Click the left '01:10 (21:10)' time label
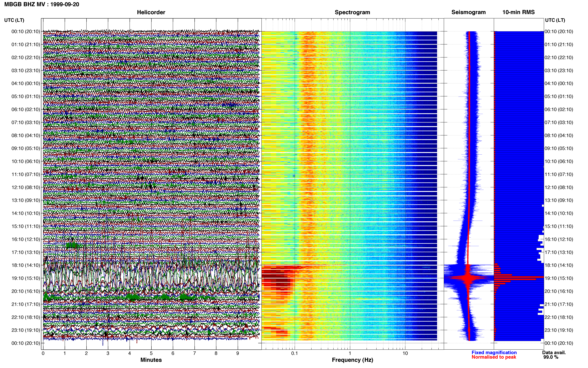Screen dimensions: 588x368 (26, 44)
